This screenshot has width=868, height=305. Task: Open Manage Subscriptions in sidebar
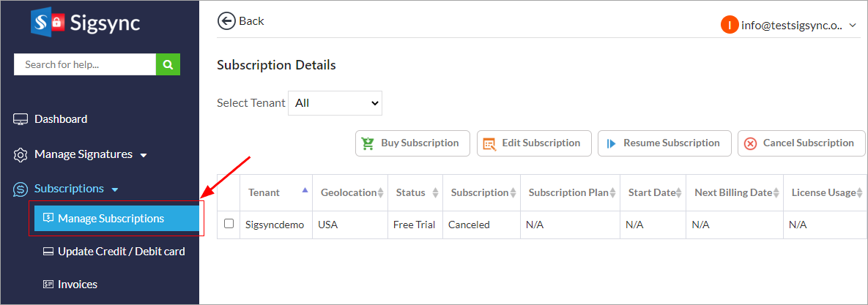[x=111, y=219]
